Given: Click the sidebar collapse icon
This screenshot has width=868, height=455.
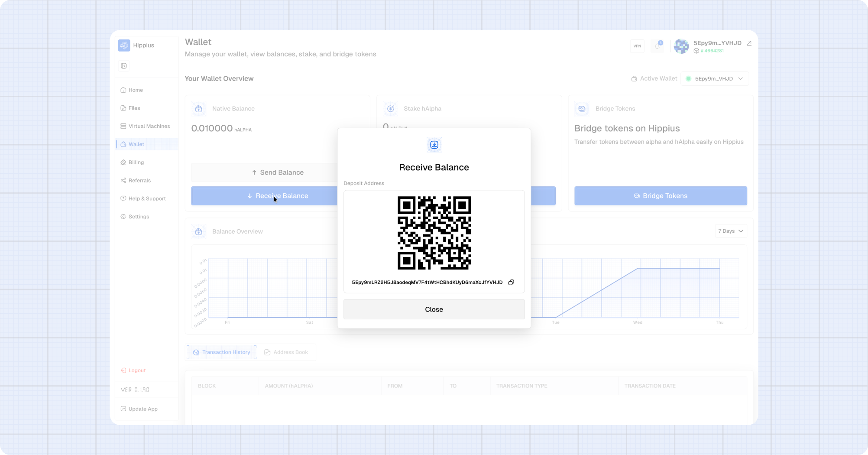Looking at the screenshot, I should click(124, 66).
